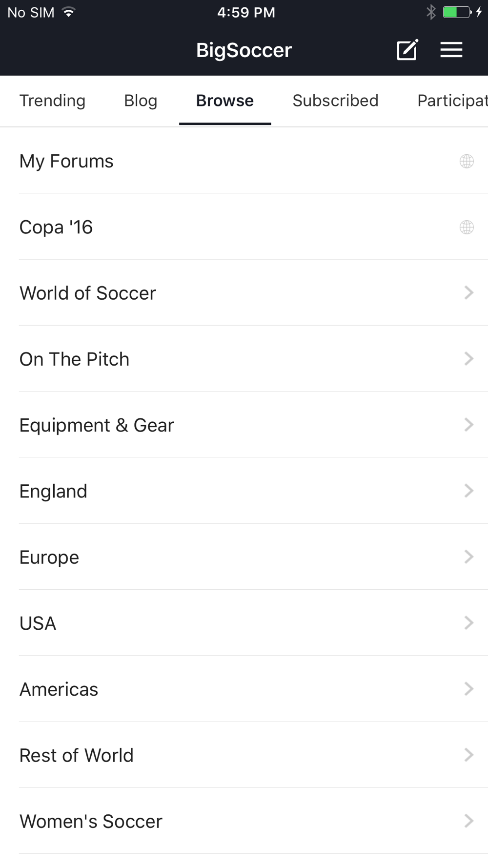Open the hamburger menu icon
Screen dimensions: 488x868
451,50
